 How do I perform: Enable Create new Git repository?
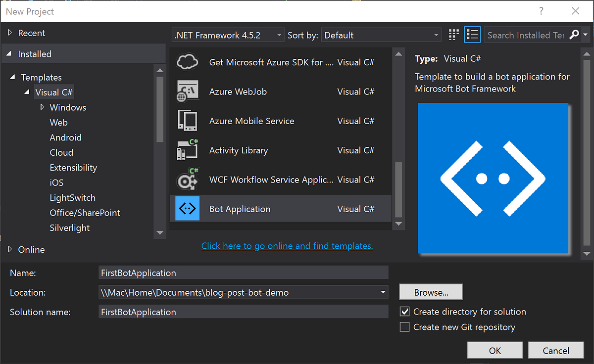click(x=404, y=327)
